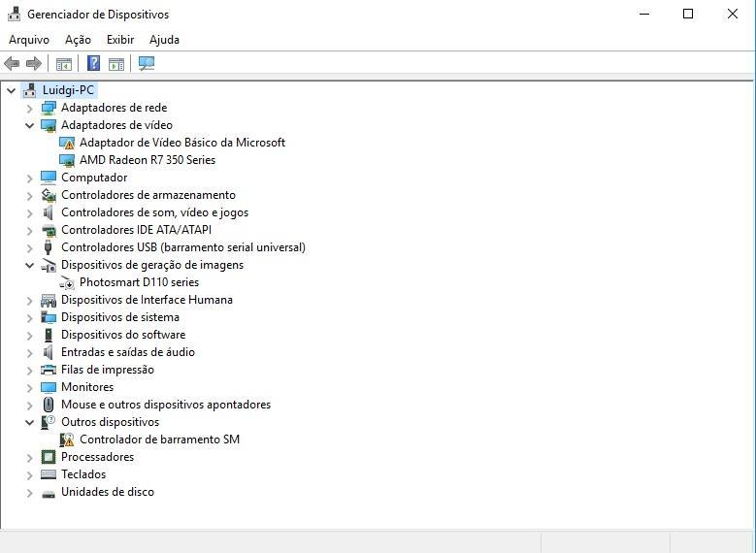This screenshot has width=756, height=553.
Task: Click the Dispositivos de geração de imagens icon
Action: point(49,265)
